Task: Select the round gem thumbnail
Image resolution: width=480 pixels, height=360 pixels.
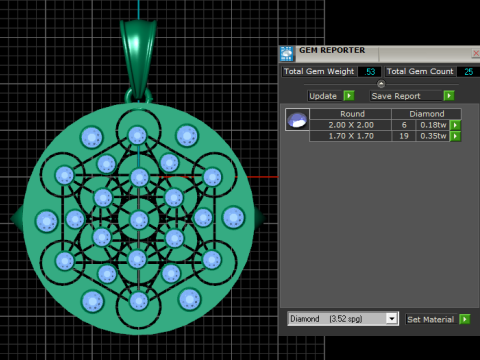Action: [297, 120]
